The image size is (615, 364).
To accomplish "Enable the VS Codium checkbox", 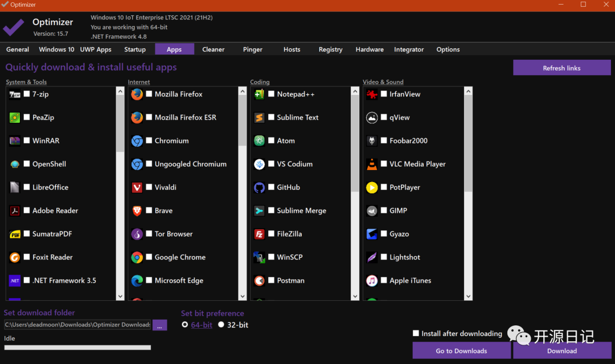I will (x=271, y=163).
